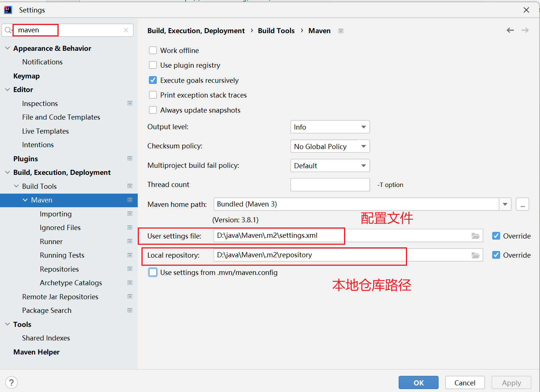
Task: Enable Always update snapshots checkbox
Action: click(153, 110)
